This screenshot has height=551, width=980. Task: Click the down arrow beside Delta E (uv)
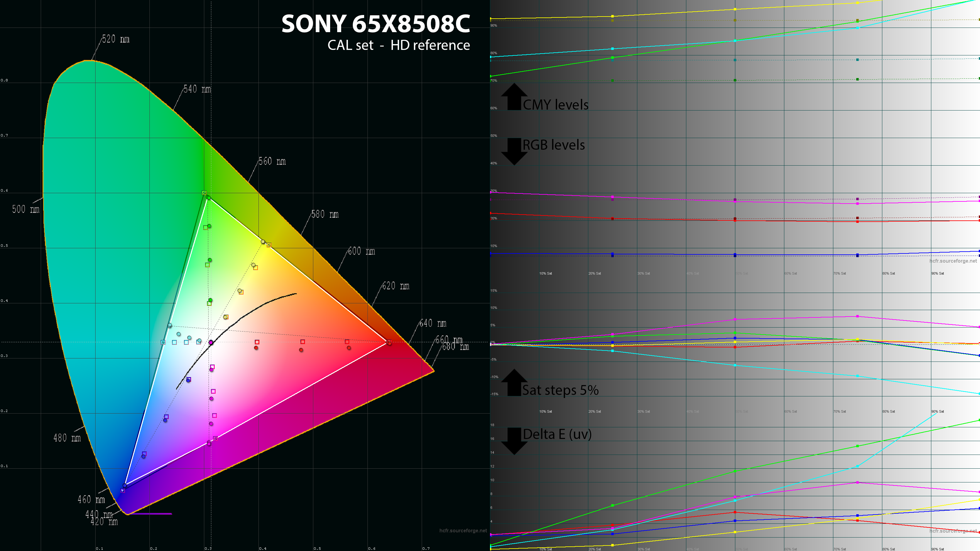coord(514,441)
